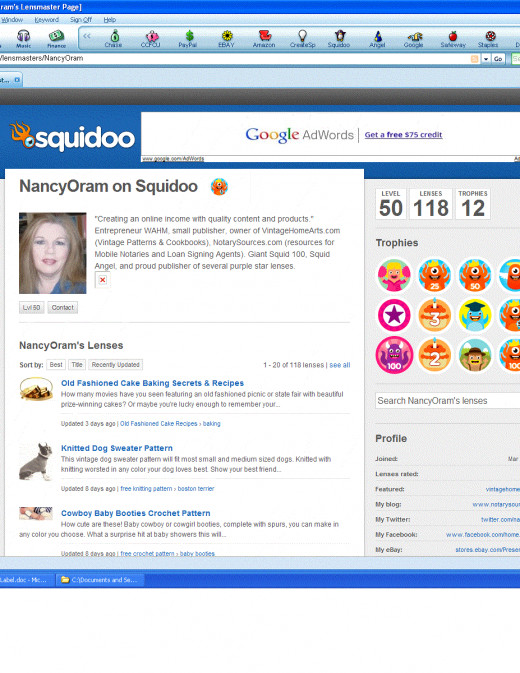Click the gold cake lens thumbnail

(36, 389)
